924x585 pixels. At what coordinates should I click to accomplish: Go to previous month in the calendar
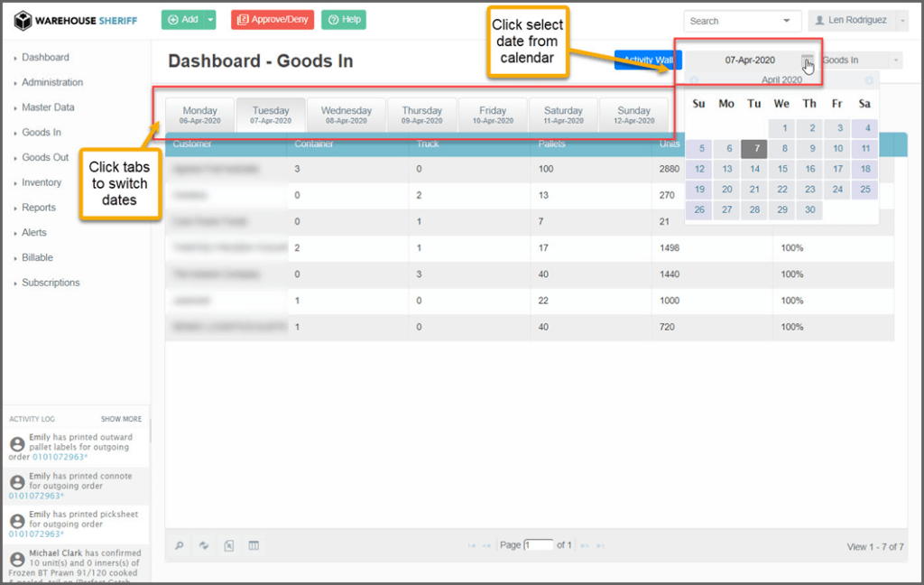[x=694, y=80]
